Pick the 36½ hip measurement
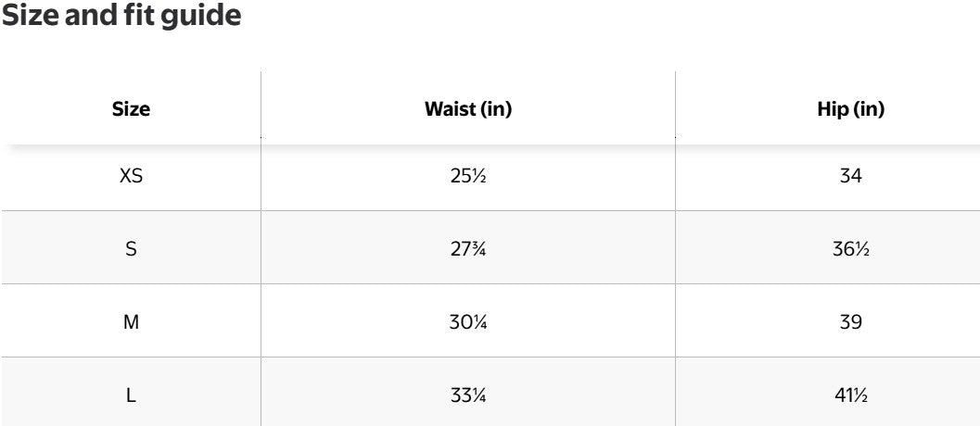Image resolution: width=980 pixels, height=426 pixels. click(x=850, y=248)
